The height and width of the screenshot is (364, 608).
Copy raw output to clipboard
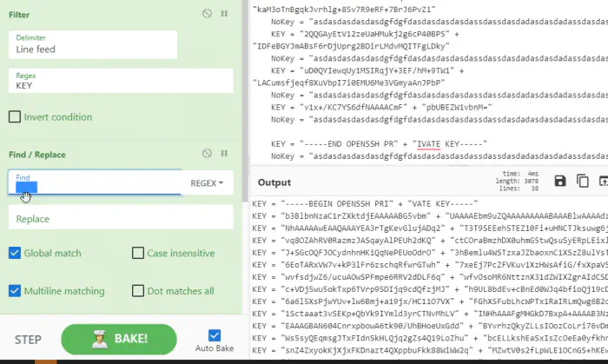(x=582, y=181)
